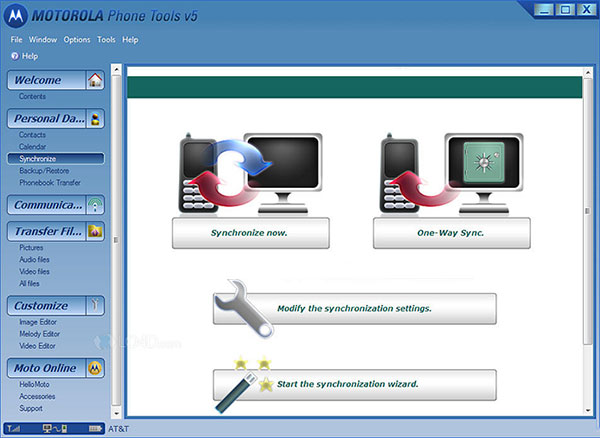
Task: Click the one-way sync safe graphic
Action: 452,174
